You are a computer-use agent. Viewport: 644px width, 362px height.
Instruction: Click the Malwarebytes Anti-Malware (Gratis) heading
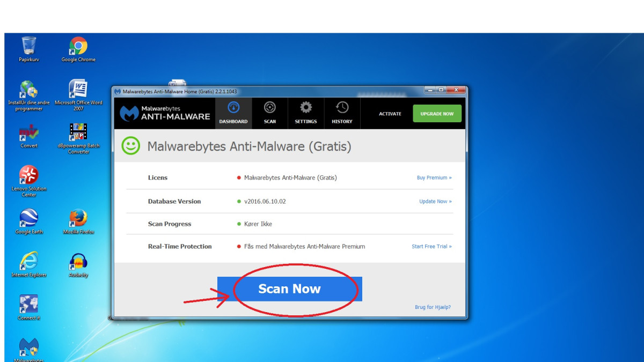click(249, 146)
